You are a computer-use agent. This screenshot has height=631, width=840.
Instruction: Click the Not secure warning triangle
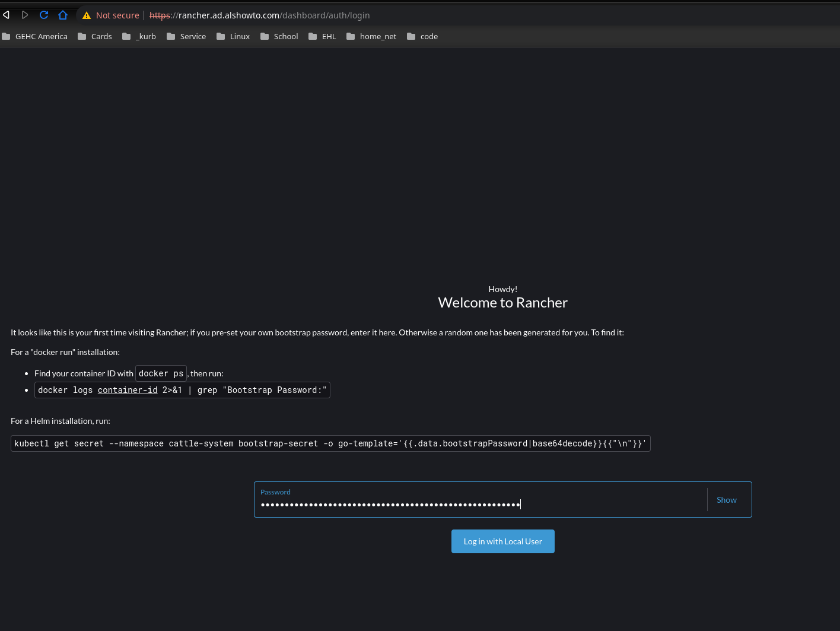(x=87, y=15)
